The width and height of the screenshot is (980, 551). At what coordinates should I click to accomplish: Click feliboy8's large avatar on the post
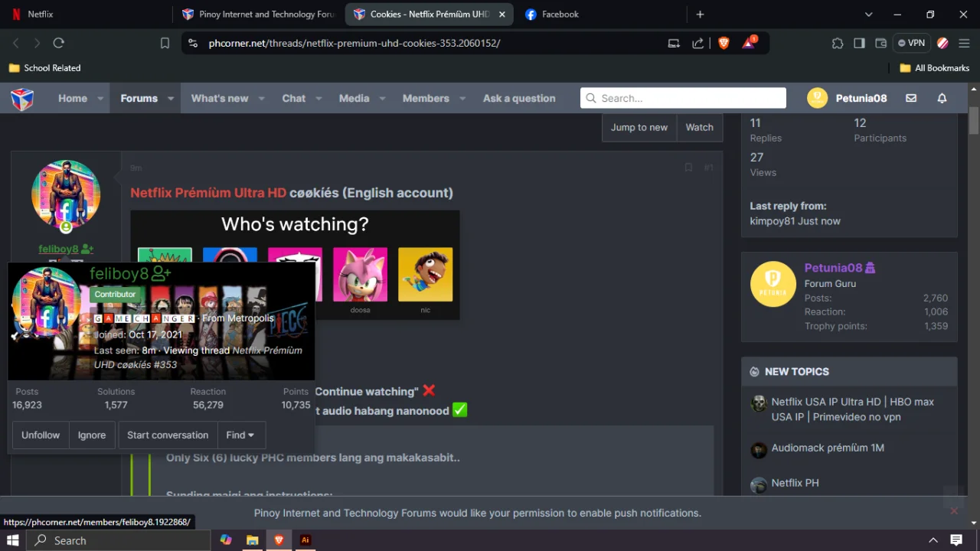[66, 195]
